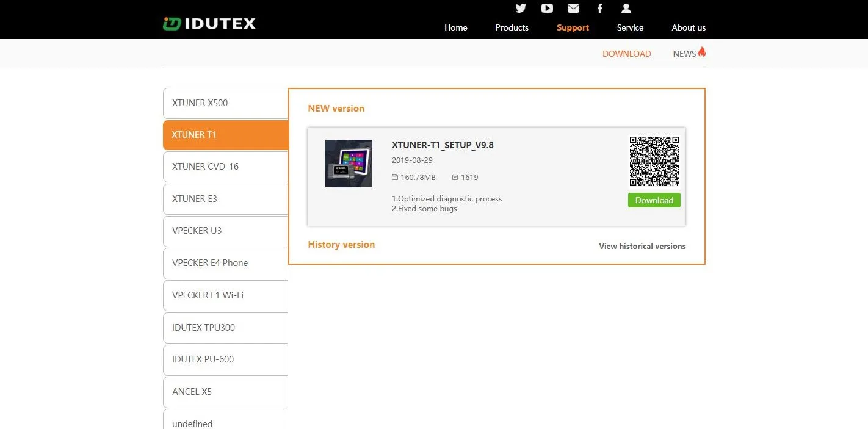
Task: Select ANCEL X5 in the sidebar
Action: [225, 392]
